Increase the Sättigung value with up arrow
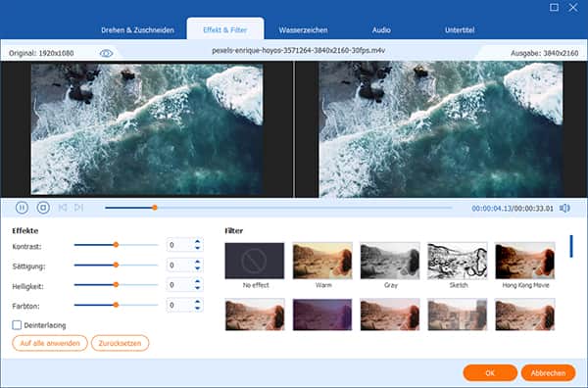Screen dimensions: 588x388 198,262
